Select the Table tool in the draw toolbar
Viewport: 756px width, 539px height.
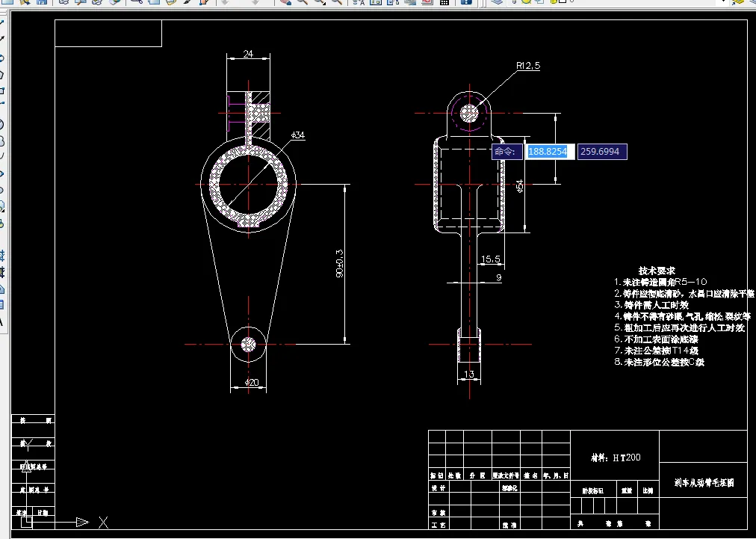pyautogui.click(x=1, y=305)
